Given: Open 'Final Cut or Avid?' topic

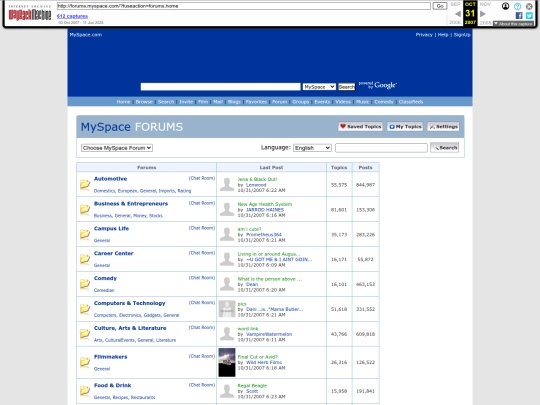Looking at the screenshot, I should point(258,357).
